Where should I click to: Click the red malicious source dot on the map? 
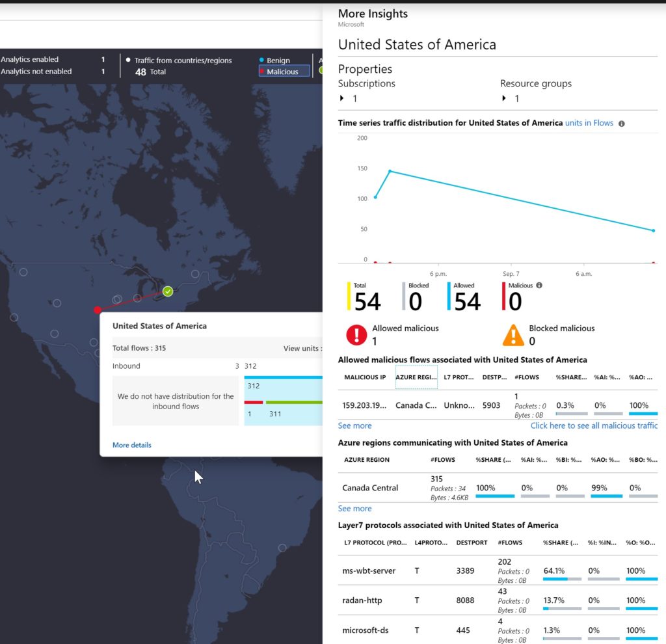click(98, 310)
